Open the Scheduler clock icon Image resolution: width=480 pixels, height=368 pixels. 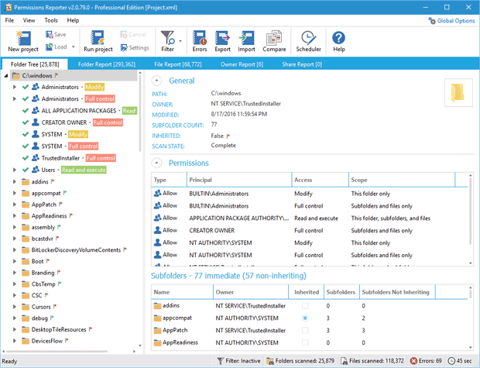pos(308,38)
